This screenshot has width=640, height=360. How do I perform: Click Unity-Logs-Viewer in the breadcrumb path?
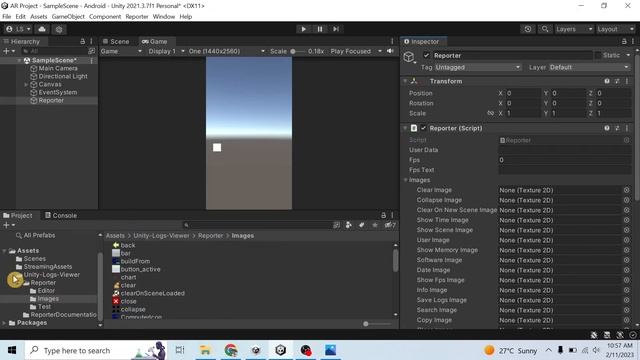pyautogui.click(x=161, y=236)
